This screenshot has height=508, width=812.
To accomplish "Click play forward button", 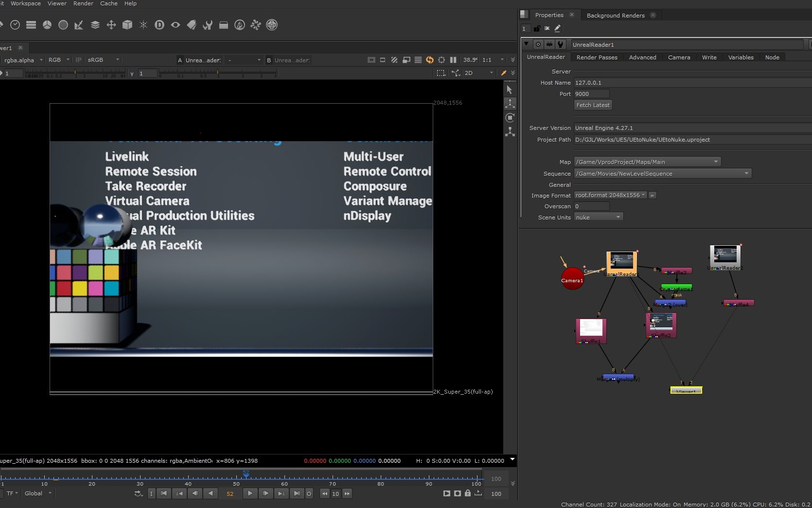I will click(250, 493).
